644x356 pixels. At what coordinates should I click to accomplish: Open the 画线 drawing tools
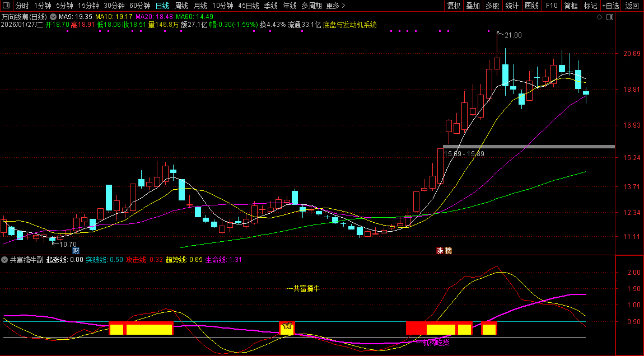tap(532, 6)
